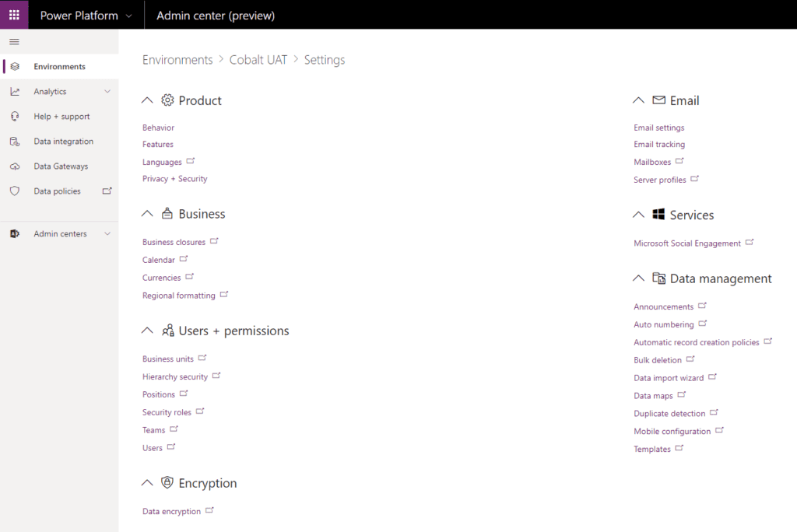This screenshot has width=797, height=532.
Task: Select Environments in the sidebar
Action: [x=59, y=67]
